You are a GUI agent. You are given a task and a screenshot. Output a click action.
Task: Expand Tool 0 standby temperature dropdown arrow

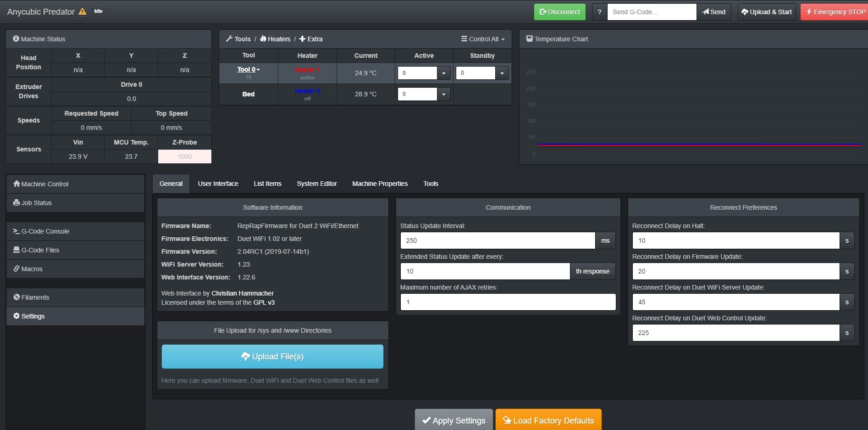[502, 73]
